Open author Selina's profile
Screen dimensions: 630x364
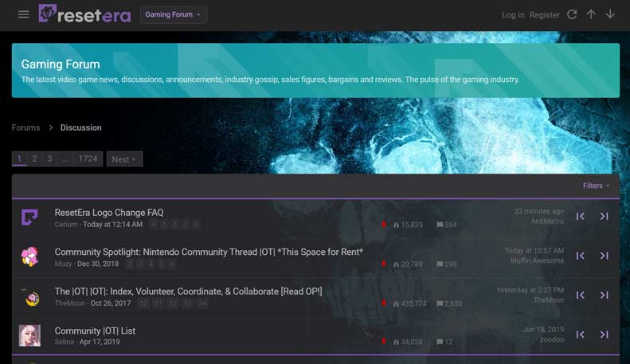click(65, 342)
